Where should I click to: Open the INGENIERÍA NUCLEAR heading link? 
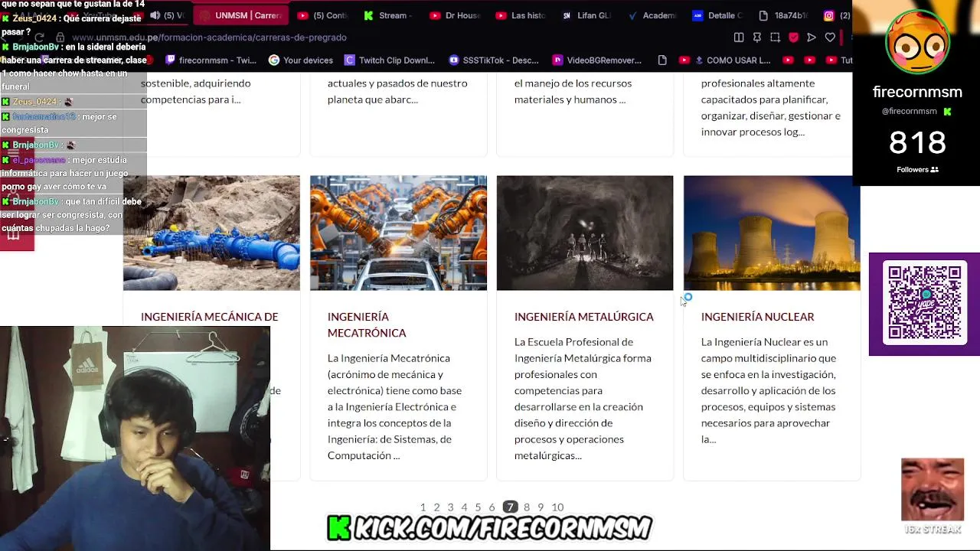pos(757,317)
